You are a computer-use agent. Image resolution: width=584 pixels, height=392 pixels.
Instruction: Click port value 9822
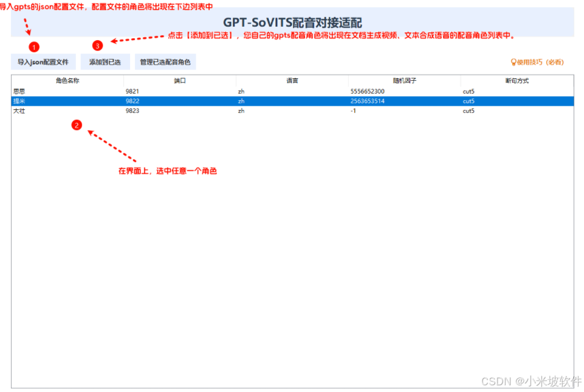coord(132,101)
